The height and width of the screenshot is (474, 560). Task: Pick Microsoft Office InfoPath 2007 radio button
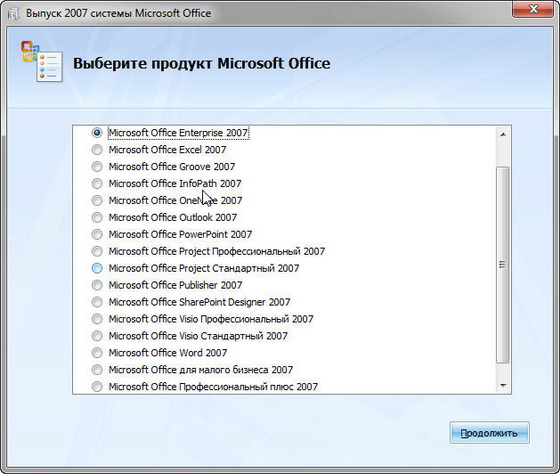[97, 184]
